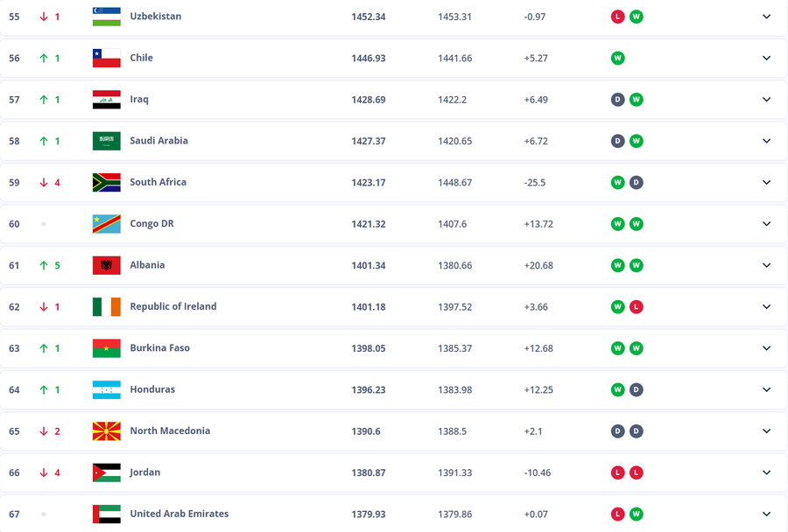Click Honduras rank up arrow indicator
This screenshot has width=788, height=532.
(x=43, y=389)
